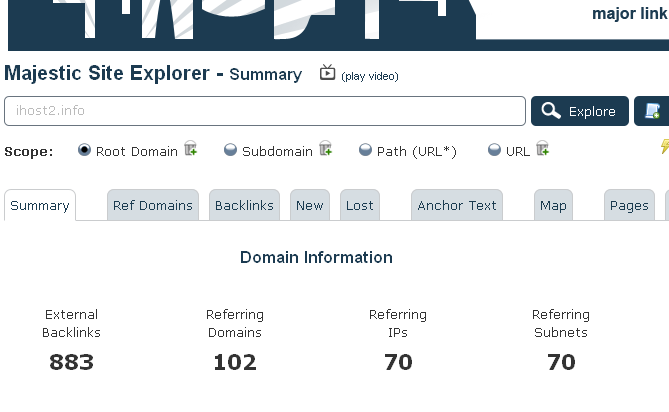This screenshot has height=412, width=669.
Task: Select the Path (URL*) scope radio button
Action: (365, 150)
